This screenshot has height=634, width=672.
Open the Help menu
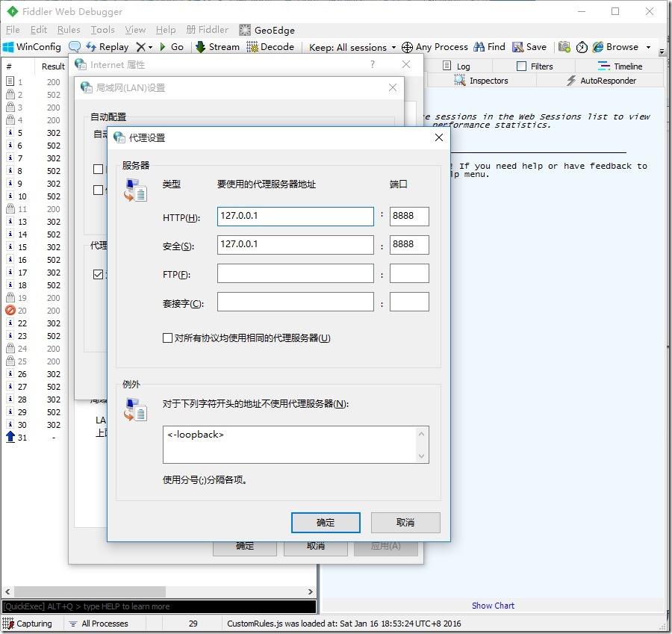(x=166, y=30)
